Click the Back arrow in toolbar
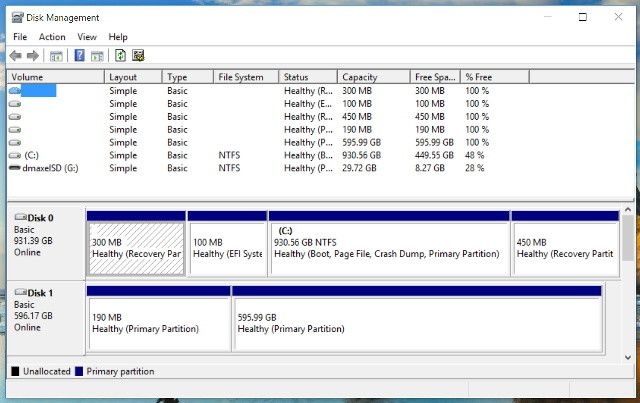This screenshot has width=640, height=403. (x=16, y=56)
